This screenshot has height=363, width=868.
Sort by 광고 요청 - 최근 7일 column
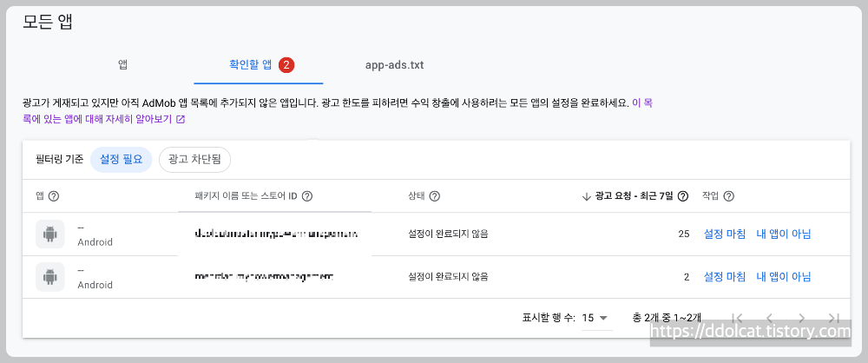[632, 196]
